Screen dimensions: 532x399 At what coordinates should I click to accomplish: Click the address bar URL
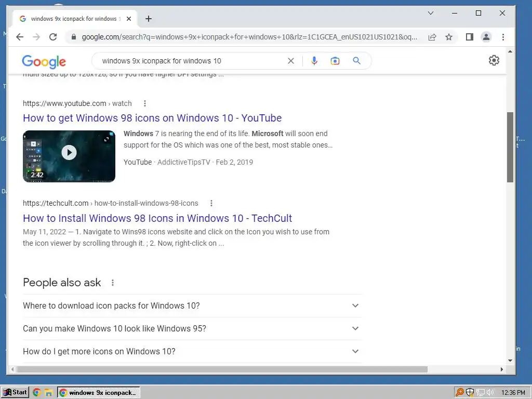(x=249, y=37)
